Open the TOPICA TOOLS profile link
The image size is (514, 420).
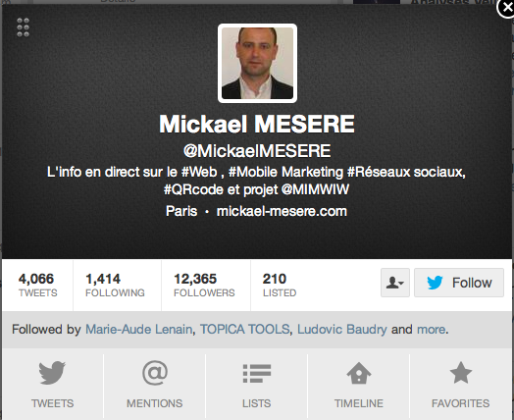click(x=245, y=329)
